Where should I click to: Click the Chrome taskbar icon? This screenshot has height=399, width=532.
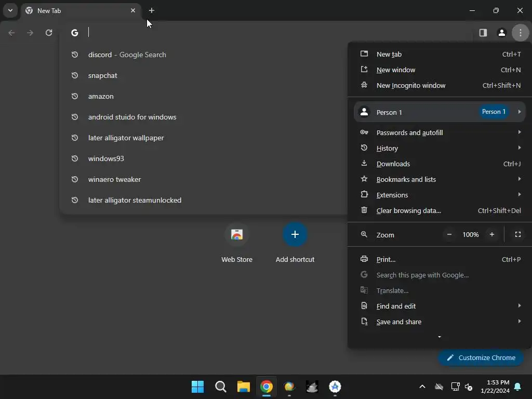click(267, 387)
